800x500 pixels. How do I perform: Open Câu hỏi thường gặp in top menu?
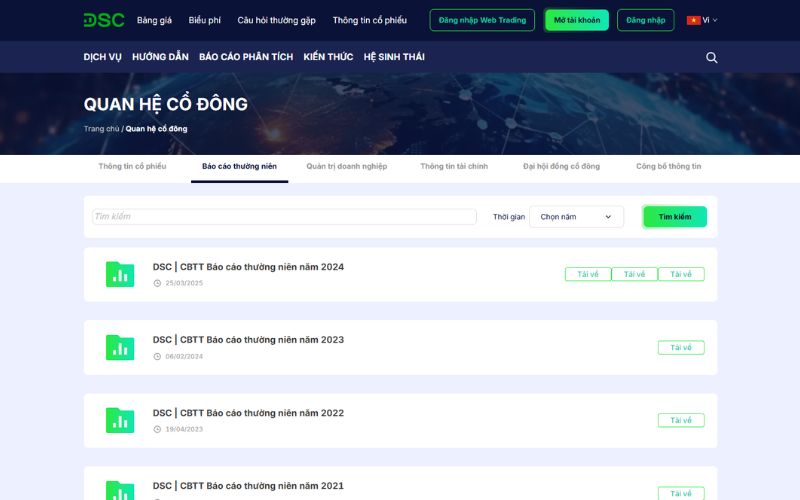pyautogui.click(x=276, y=20)
